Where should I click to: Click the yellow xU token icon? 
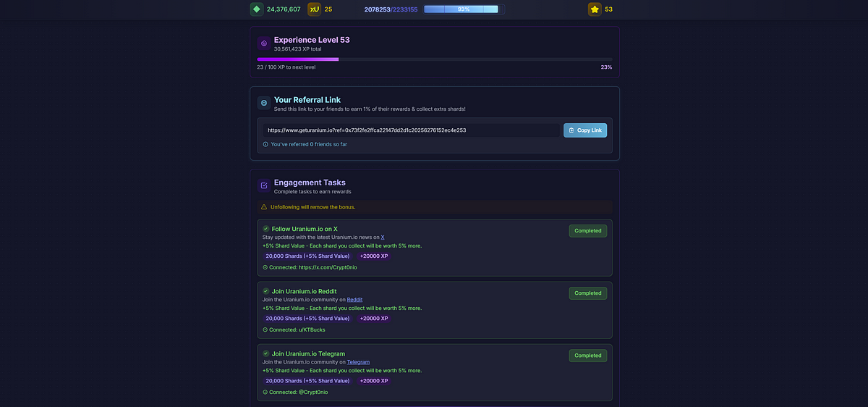(314, 9)
